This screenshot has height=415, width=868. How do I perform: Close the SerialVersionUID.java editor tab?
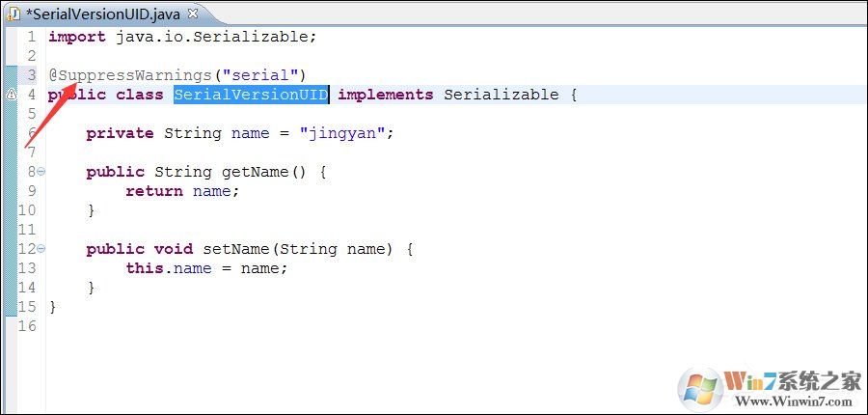193,14
